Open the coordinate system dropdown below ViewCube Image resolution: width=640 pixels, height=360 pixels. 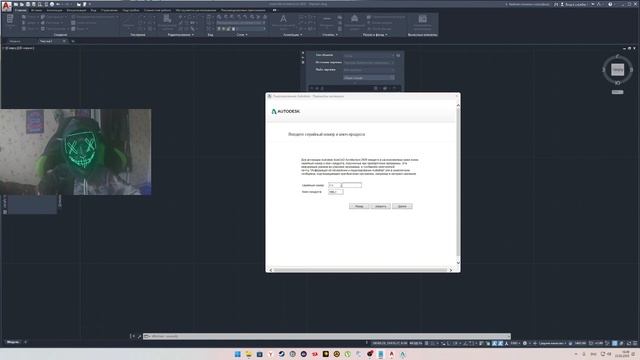coord(618,92)
